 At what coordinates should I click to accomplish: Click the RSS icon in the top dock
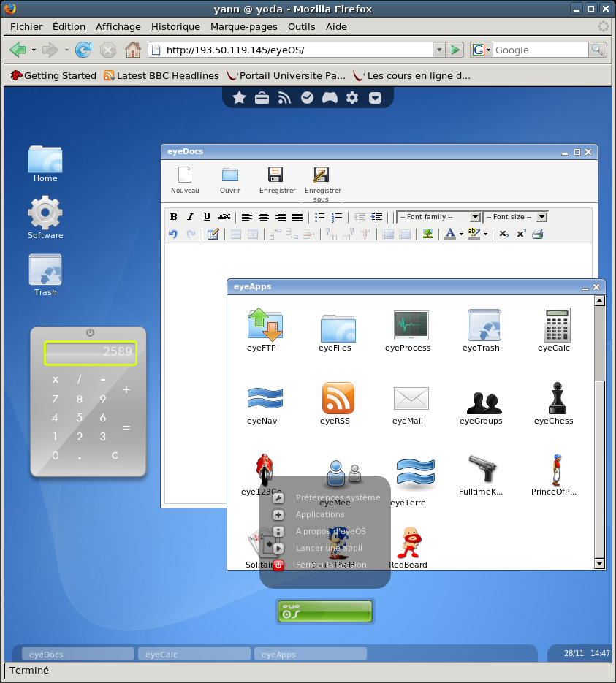click(284, 98)
